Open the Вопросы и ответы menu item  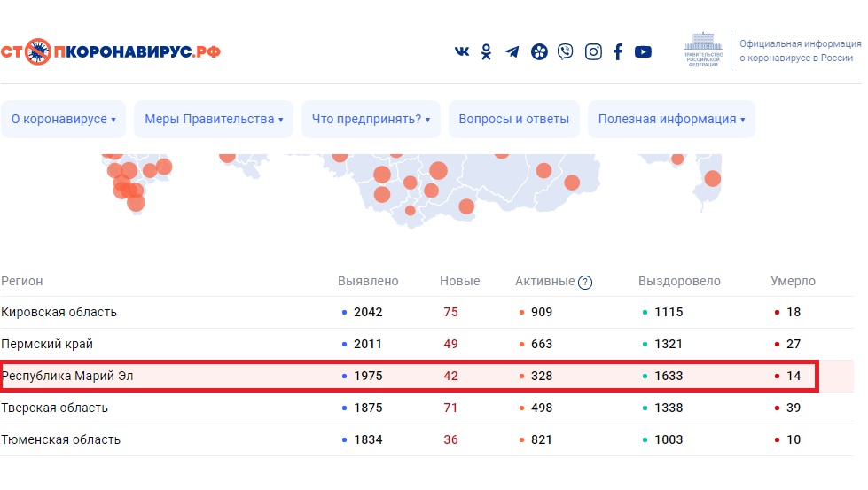coord(514,120)
